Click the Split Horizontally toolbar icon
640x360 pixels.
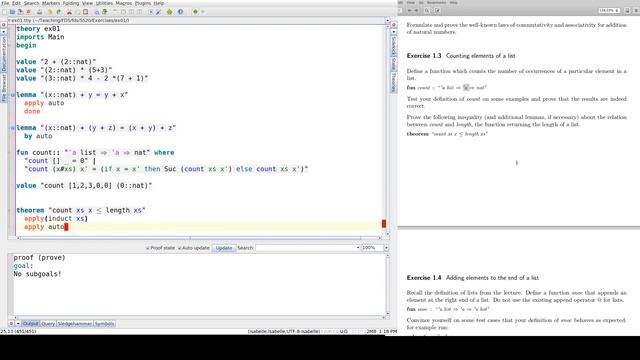point(131,12)
